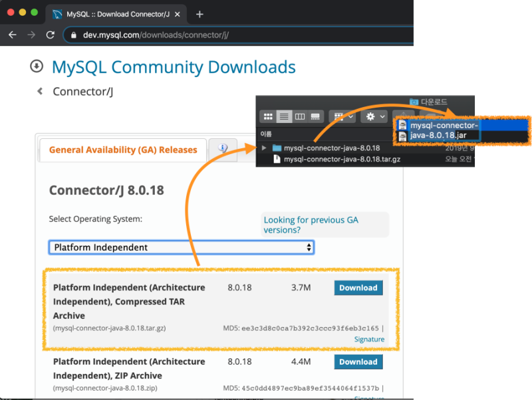The image size is (532, 400).
Task: Select the General Availability (GA) Releases tab
Action: tap(122, 150)
